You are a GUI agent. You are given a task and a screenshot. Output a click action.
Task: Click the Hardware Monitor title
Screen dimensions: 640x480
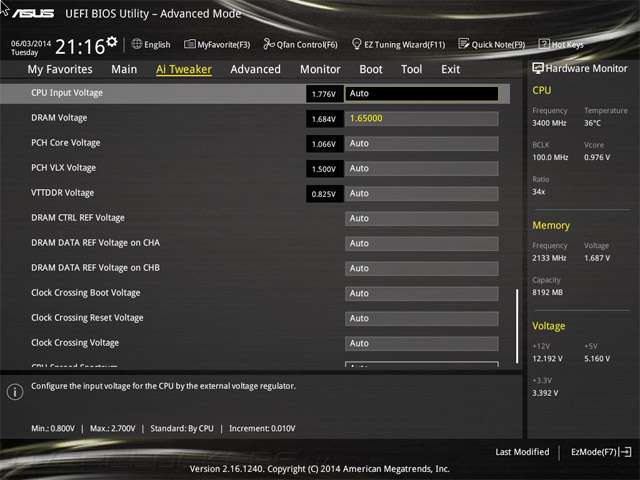587,69
